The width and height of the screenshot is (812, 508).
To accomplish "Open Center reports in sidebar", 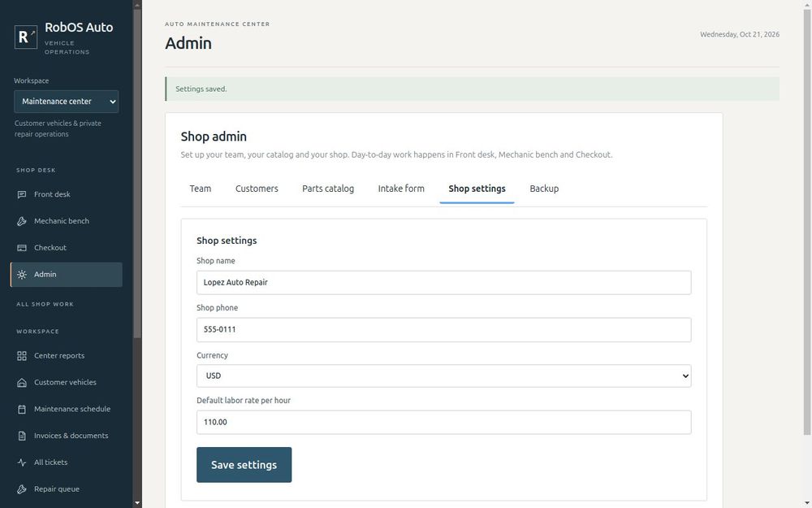I will (x=67, y=356).
